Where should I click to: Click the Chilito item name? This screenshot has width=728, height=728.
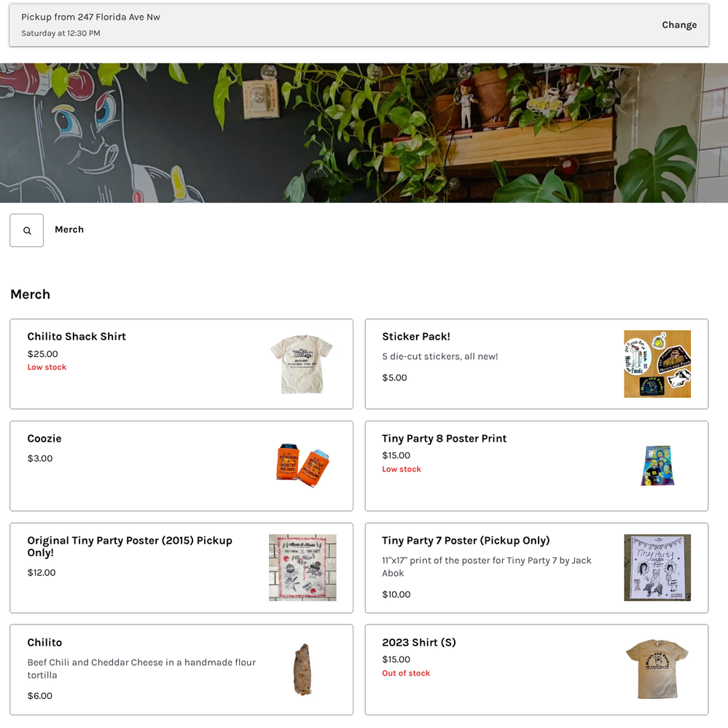(44, 643)
